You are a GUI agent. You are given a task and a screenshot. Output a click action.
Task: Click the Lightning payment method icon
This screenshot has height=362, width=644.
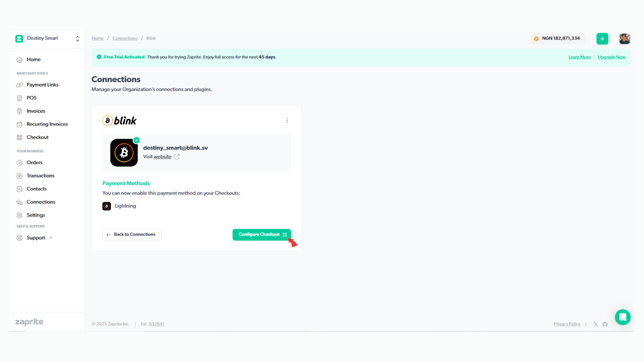[x=107, y=206]
